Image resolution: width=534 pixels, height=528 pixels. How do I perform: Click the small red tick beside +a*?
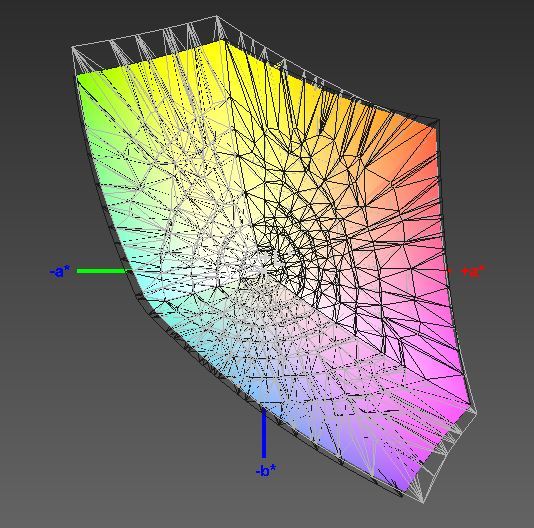point(449,271)
